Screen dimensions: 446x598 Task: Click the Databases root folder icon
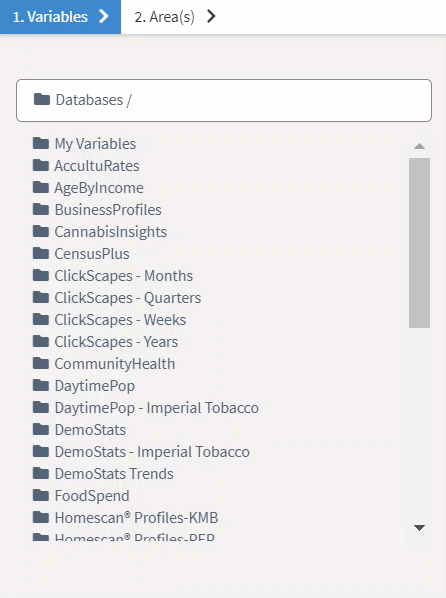pos(42,100)
